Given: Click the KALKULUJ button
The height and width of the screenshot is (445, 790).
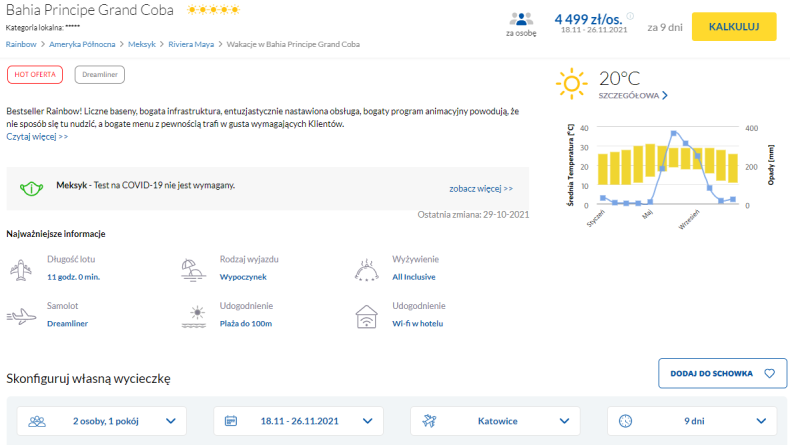Looking at the screenshot, I should 734,27.
